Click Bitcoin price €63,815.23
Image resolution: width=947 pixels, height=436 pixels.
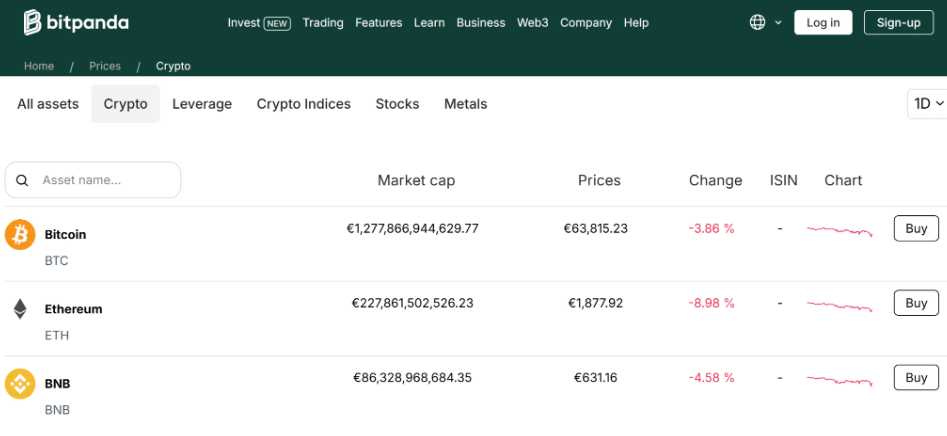coord(595,228)
